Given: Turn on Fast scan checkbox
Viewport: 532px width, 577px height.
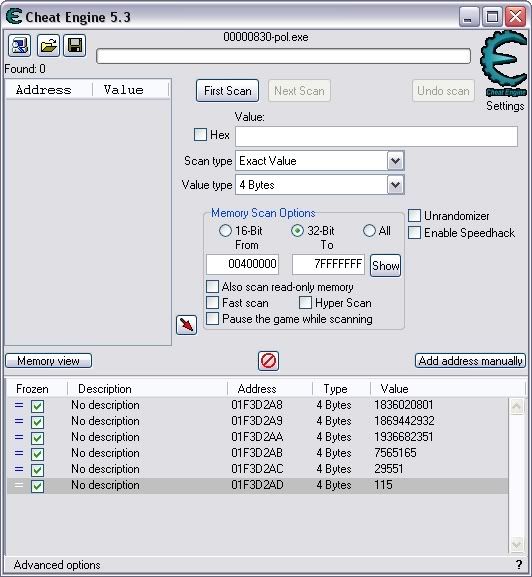Looking at the screenshot, I should pos(212,302).
